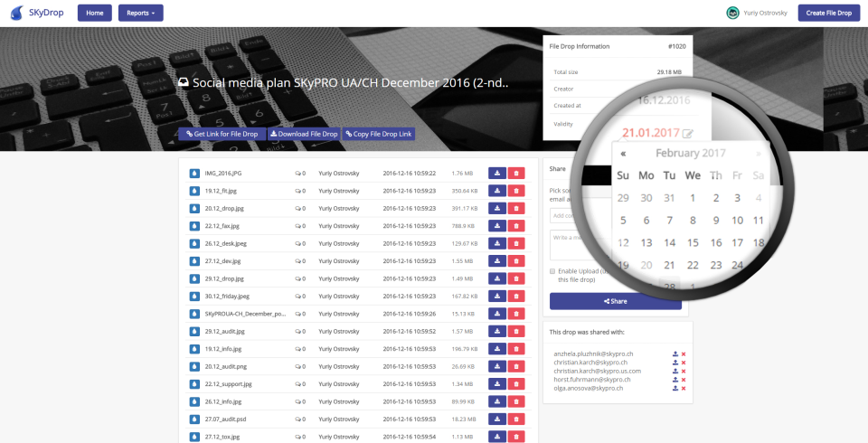Delete the 19.12_fit.jpg file
Image resolution: width=868 pixels, height=443 pixels.
click(x=516, y=191)
